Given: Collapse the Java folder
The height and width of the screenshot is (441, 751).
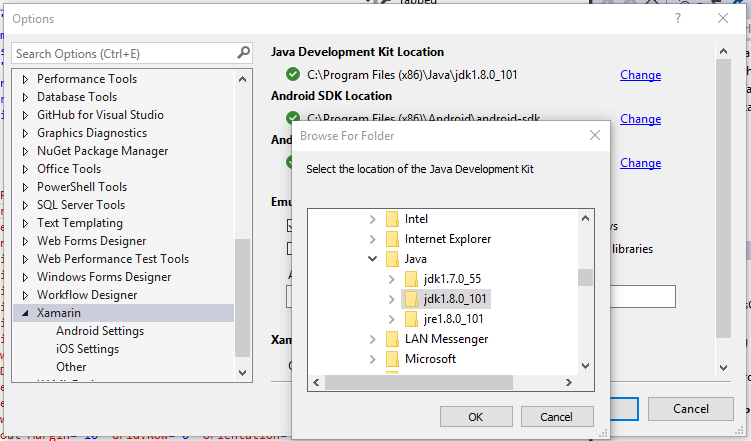Looking at the screenshot, I should (x=373, y=259).
